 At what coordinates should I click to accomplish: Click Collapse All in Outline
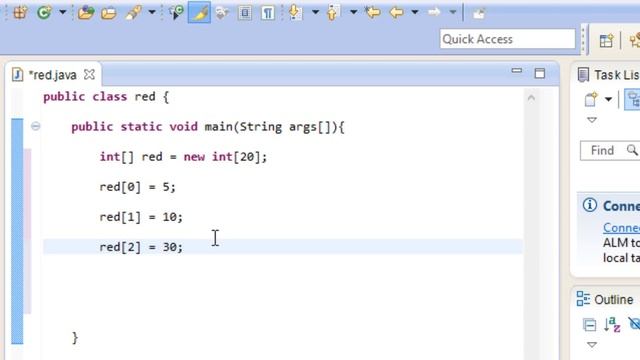[589, 325]
